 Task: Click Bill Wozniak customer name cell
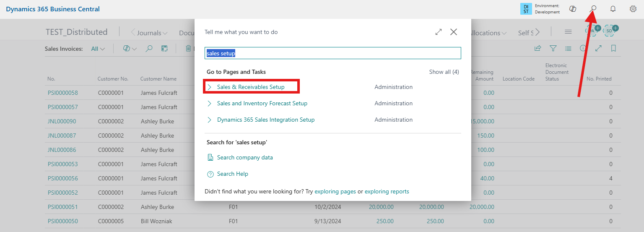tap(156, 221)
